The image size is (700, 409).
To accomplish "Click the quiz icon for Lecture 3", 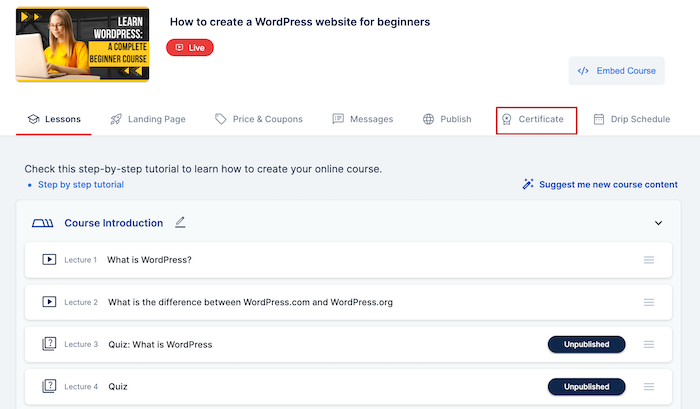I will (x=49, y=344).
